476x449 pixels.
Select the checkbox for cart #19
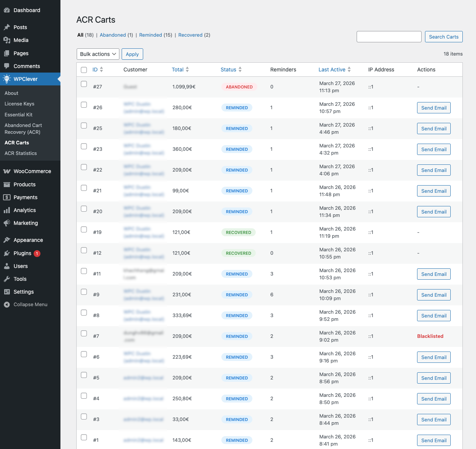[x=84, y=229]
